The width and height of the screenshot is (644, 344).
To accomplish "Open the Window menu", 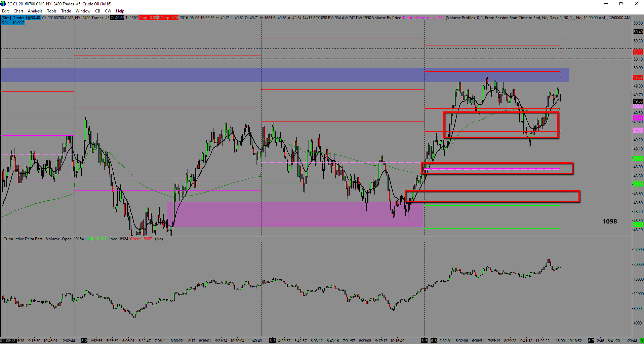I will [x=83, y=11].
